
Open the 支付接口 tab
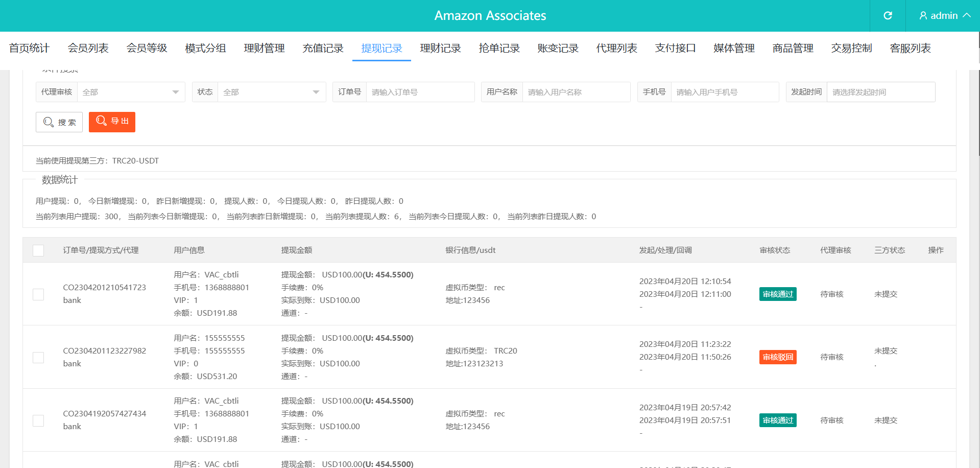coord(675,48)
